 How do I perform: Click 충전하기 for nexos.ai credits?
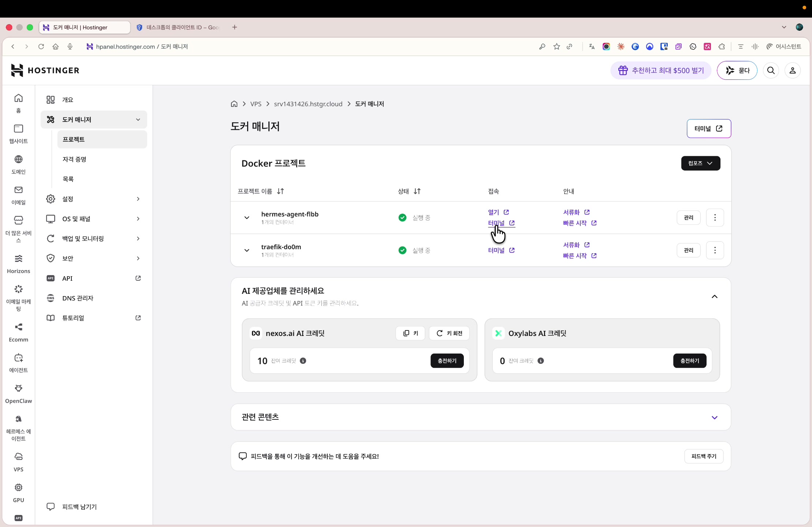point(447,361)
